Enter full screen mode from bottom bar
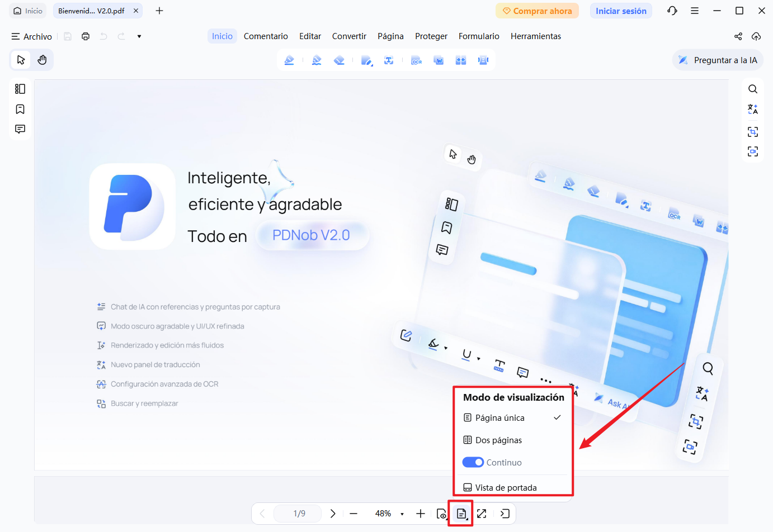Image resolution: width=773 pixels, height=532 pixels. click(482, 514)
